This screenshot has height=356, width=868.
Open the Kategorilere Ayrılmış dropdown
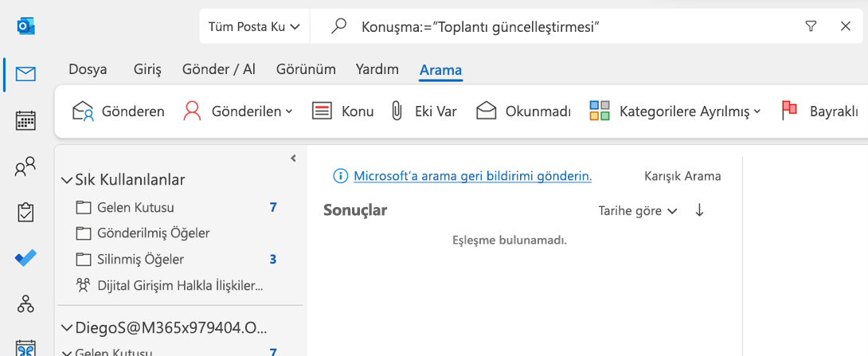click(674, 111)
